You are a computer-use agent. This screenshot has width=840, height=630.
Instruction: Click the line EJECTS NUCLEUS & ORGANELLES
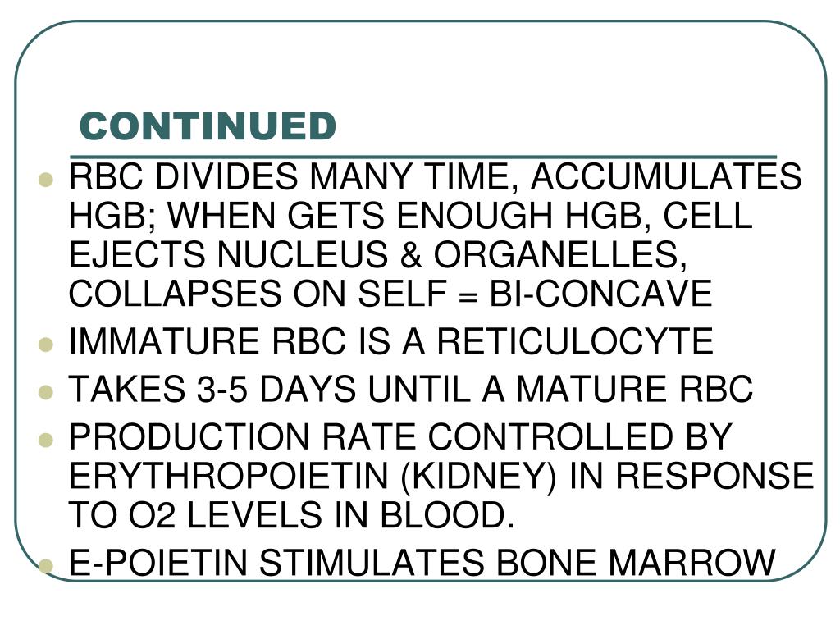click(x=377, y=254)
